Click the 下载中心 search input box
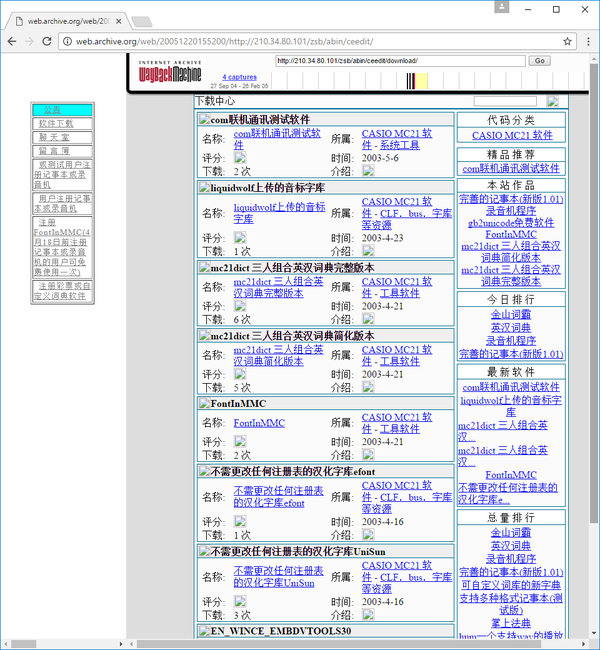The width and height of the screenshot is (600, 650). [x=505, y=101]
